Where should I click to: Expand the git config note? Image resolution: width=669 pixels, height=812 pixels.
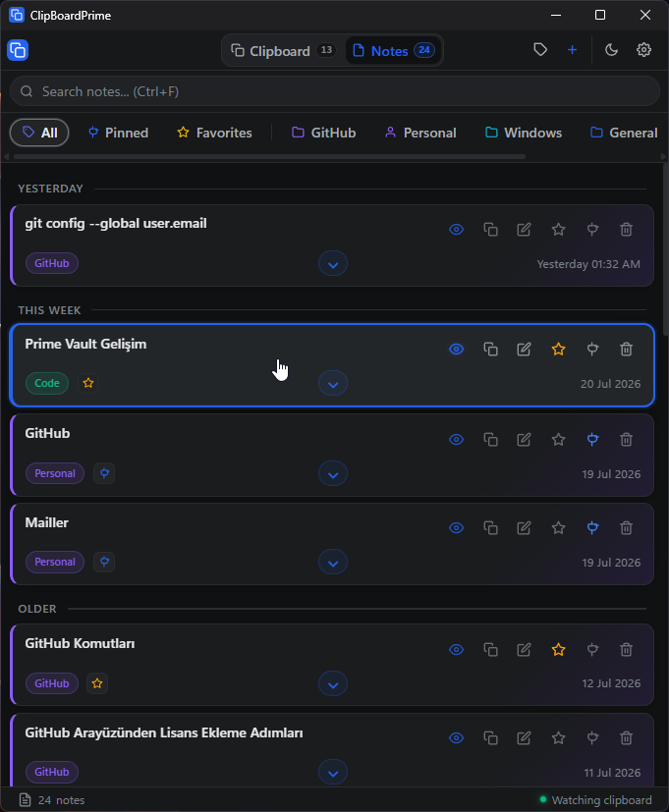[333, 263]
